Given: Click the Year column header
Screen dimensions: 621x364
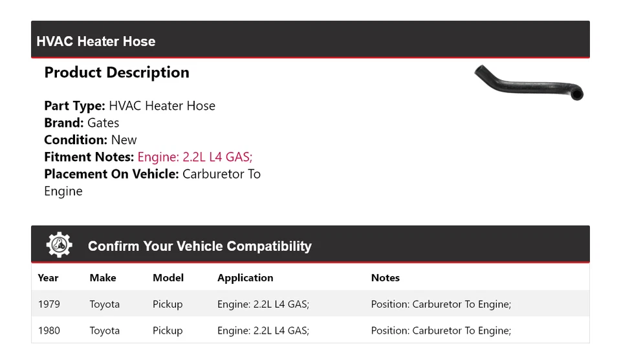Looking at the screenshot, I should coord(48,278).
